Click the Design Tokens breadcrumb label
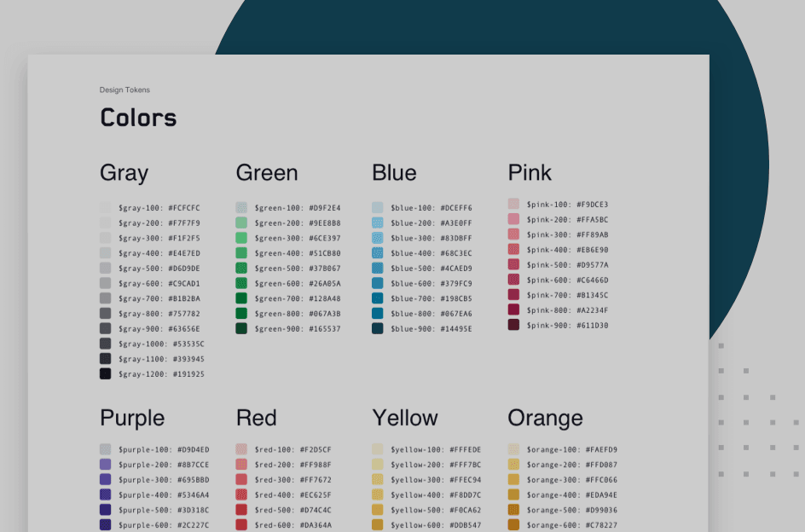The width and height of the screenshot is (805, 532). (x=125, y=90)
